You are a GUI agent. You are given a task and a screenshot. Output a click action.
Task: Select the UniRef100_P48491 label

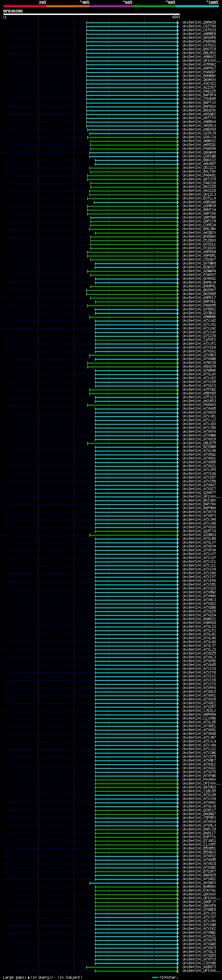[x=199, y=175]
